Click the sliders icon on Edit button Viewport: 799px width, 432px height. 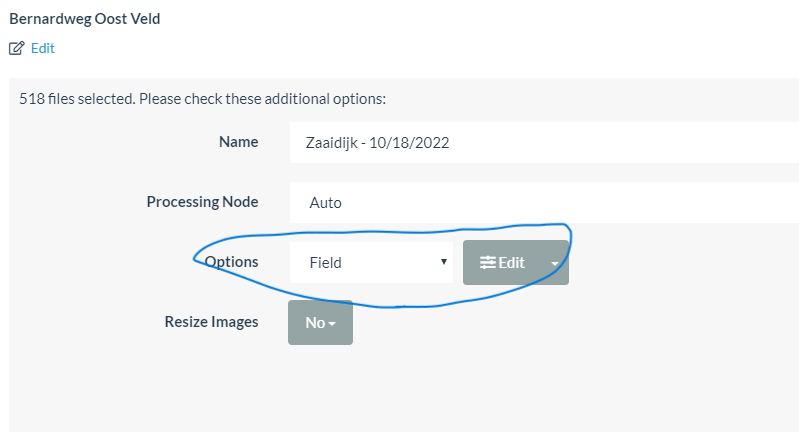point(487,263)
